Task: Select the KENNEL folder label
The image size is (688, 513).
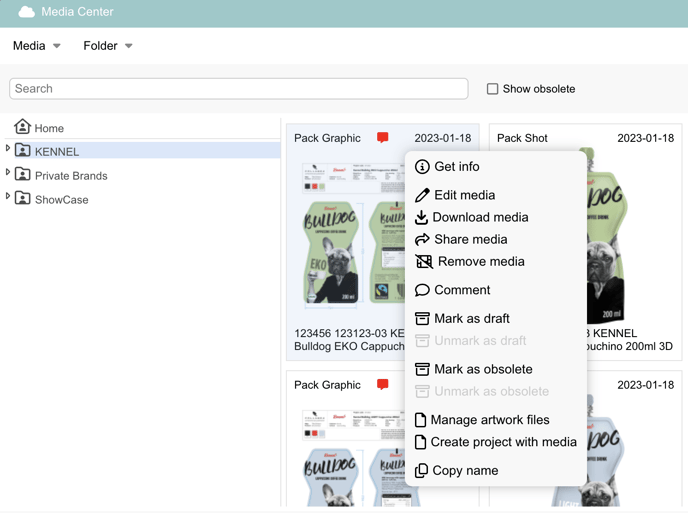Action: point(57,152)
